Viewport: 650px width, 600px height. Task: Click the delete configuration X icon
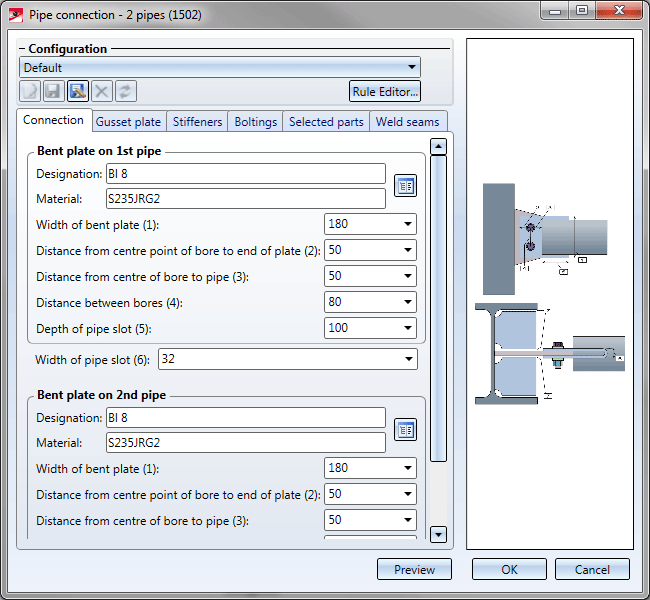102,91
